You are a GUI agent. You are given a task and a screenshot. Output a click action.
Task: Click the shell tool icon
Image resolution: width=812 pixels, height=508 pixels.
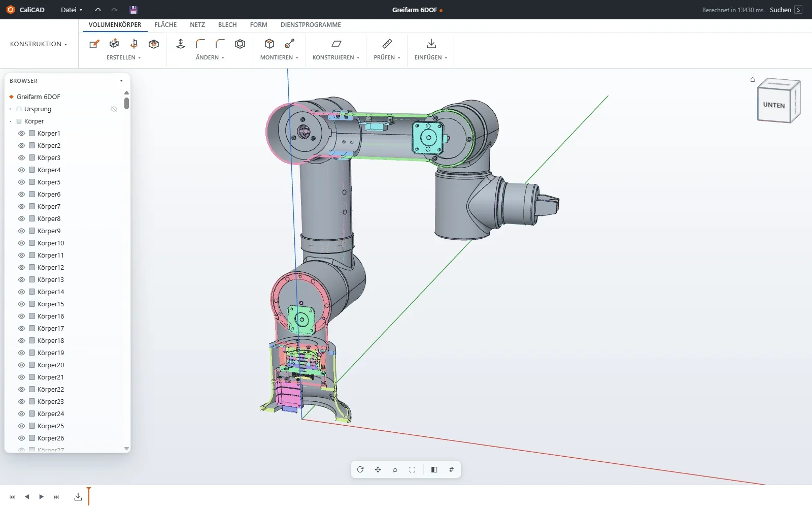(x=240, y=44)
